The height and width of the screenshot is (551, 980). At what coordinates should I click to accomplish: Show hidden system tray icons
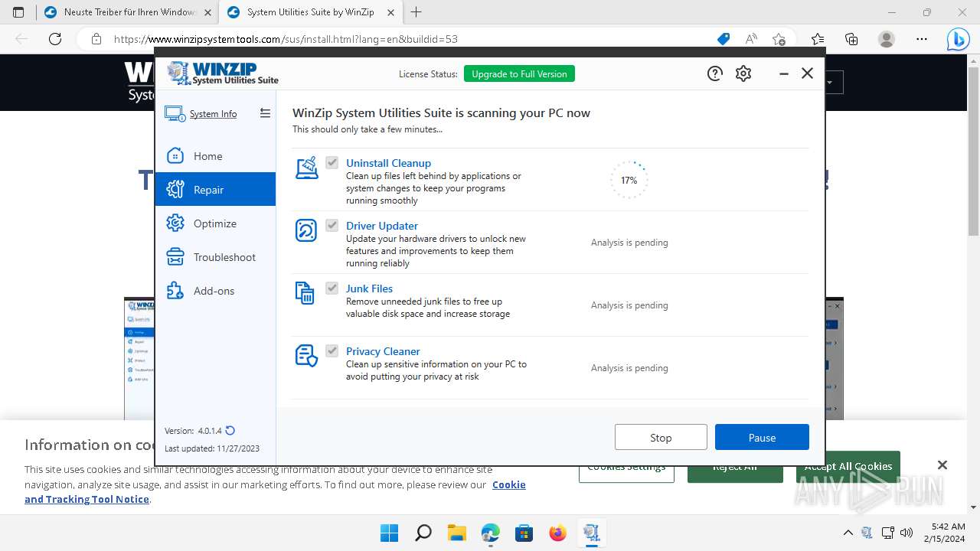(x=848, y=533)
